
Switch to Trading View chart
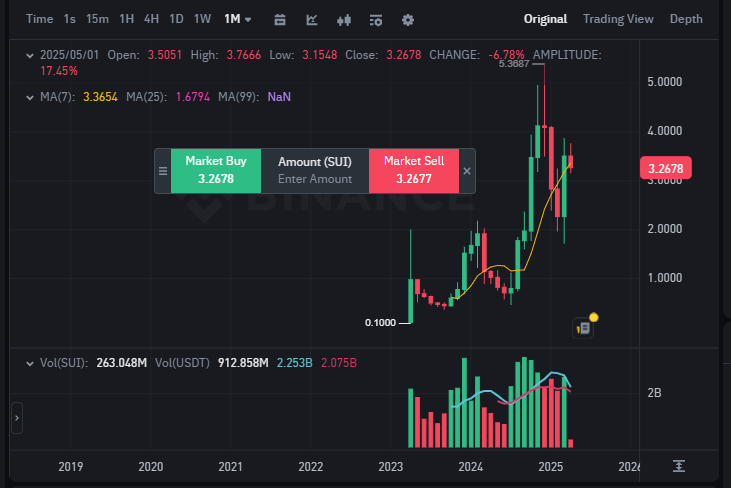pos(618,19)
